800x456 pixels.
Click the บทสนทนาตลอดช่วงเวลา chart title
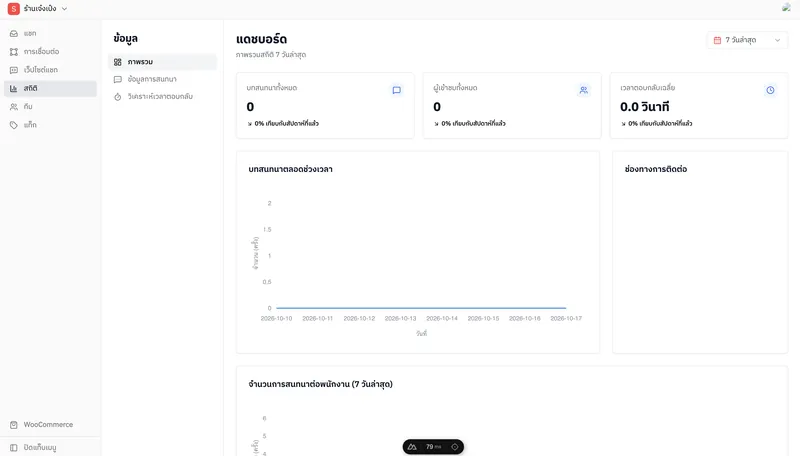(290, 169)
